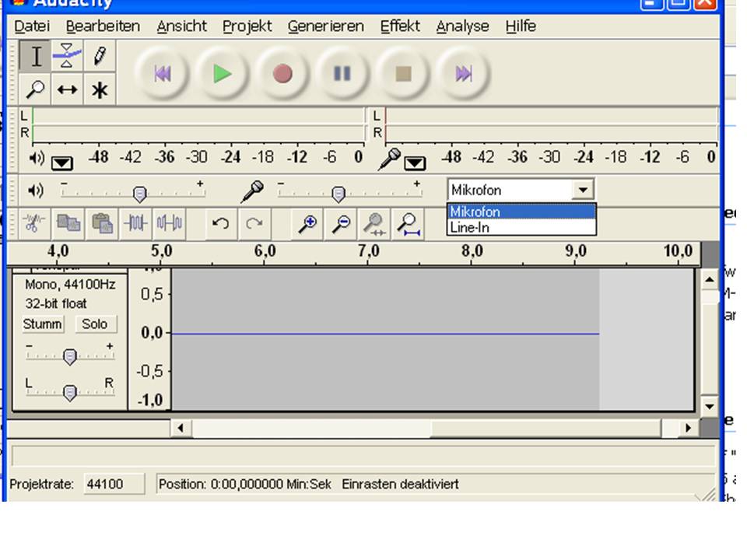Click Einrasten deaktiviert in status bar

click(400, 485)
